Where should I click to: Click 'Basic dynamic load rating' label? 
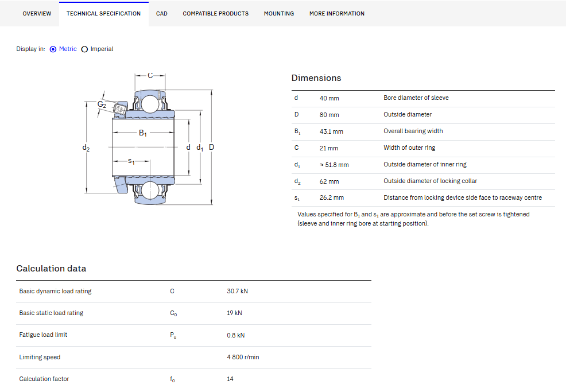(x=55, y=291)
